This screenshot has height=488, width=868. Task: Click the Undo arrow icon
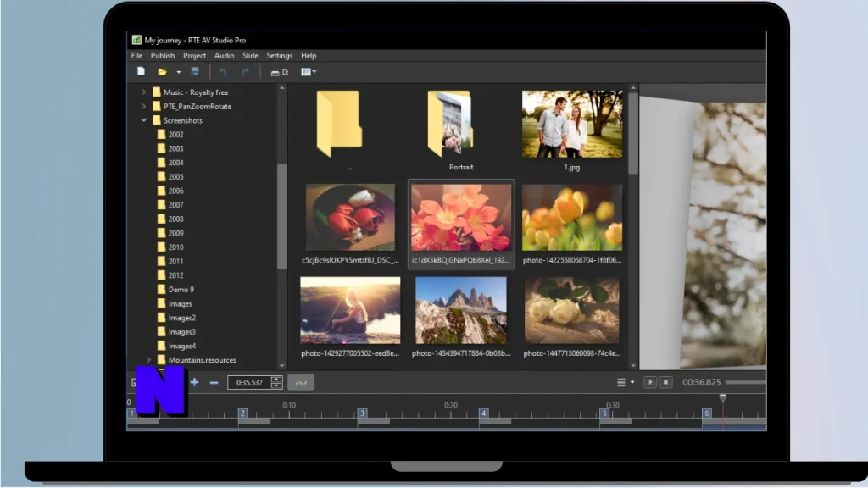pos(223,72)
